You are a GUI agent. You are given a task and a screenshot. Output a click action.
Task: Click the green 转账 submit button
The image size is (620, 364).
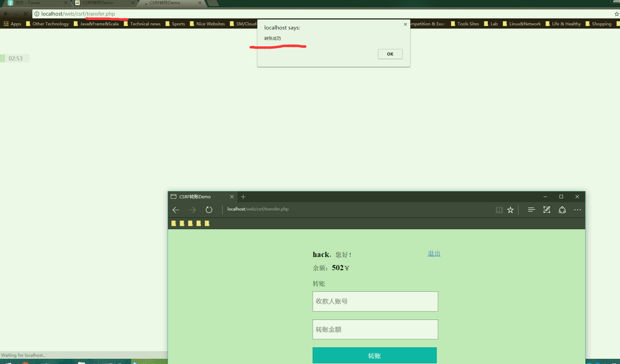375,355
